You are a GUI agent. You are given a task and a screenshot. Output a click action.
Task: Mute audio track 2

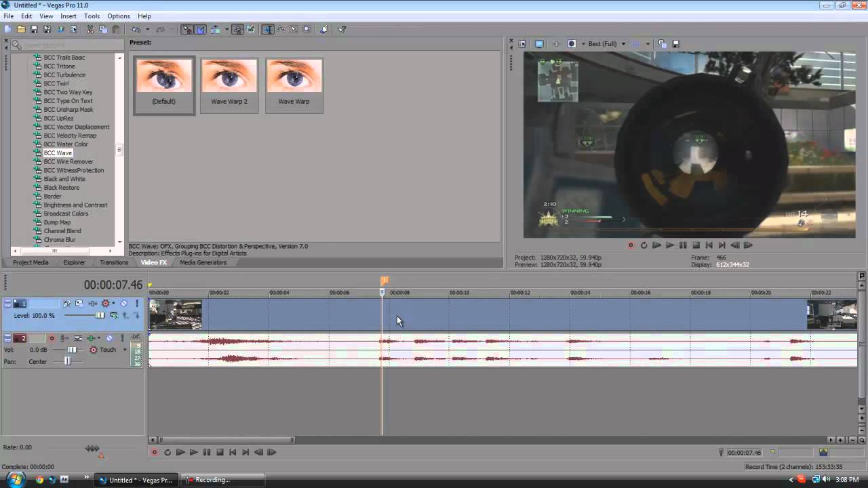click(109, 338)
